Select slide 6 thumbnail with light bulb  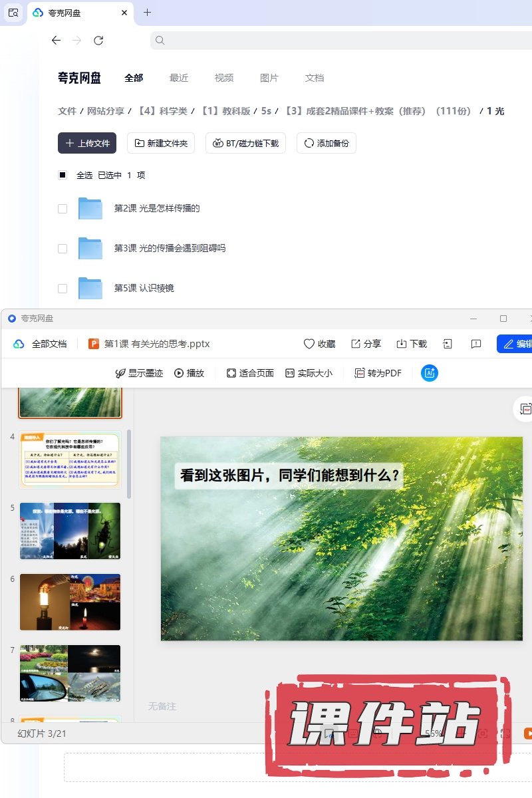click(70, 602)
